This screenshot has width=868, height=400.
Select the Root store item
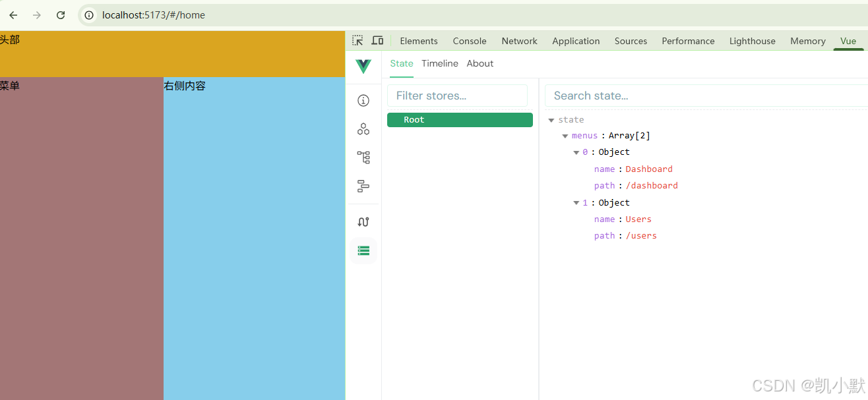coord(460,120)
